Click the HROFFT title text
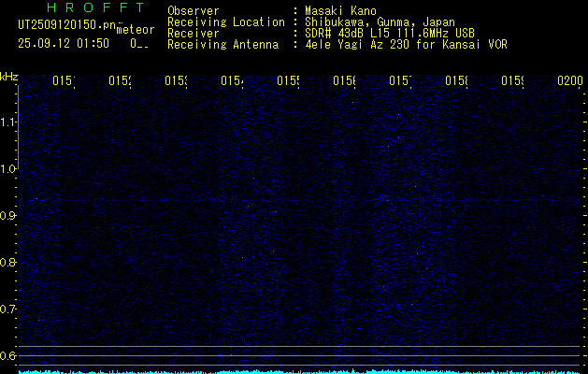This screenshot has height=374, width=588. point(96,7)
